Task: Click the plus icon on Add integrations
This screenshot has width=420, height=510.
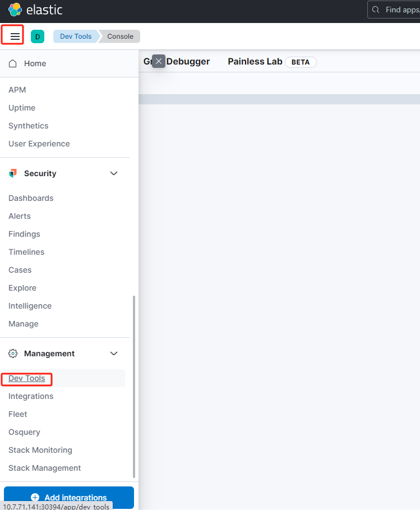Action: coord(35,497)
